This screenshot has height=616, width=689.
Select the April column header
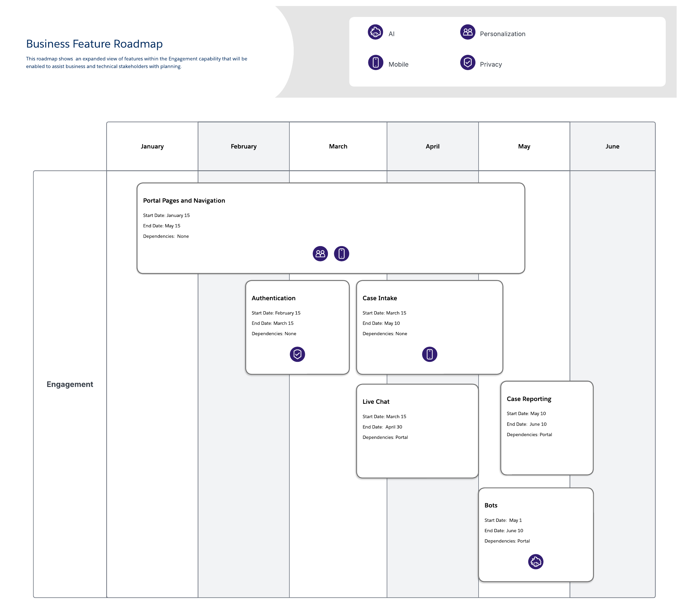click(x=432, y=146)
